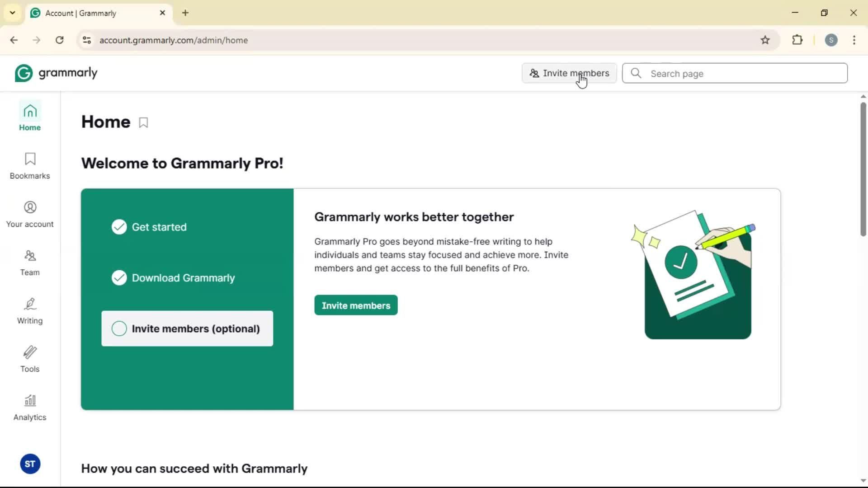Click the Grammarly logo
Viewport: 868px width, 488px height.
click(x=56, y=73)
